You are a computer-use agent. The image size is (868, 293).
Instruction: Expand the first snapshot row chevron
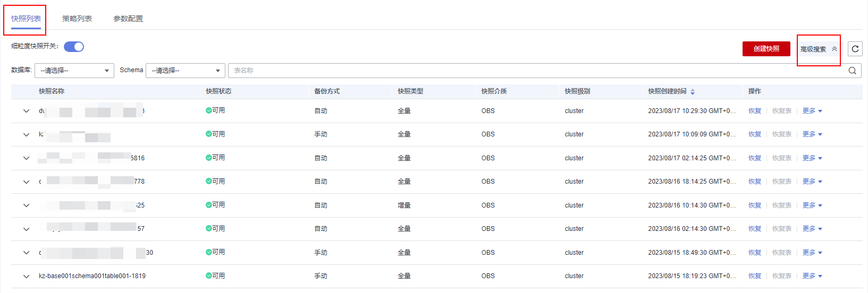tap(26, 111)
